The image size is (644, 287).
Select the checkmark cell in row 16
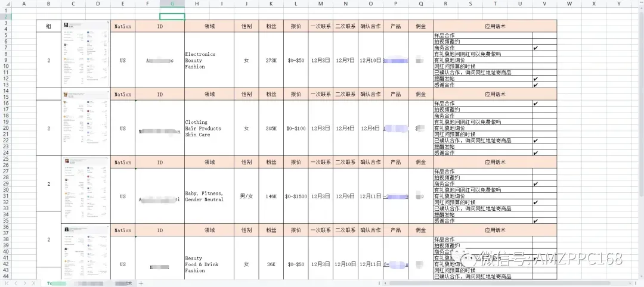tap(544, 104)
